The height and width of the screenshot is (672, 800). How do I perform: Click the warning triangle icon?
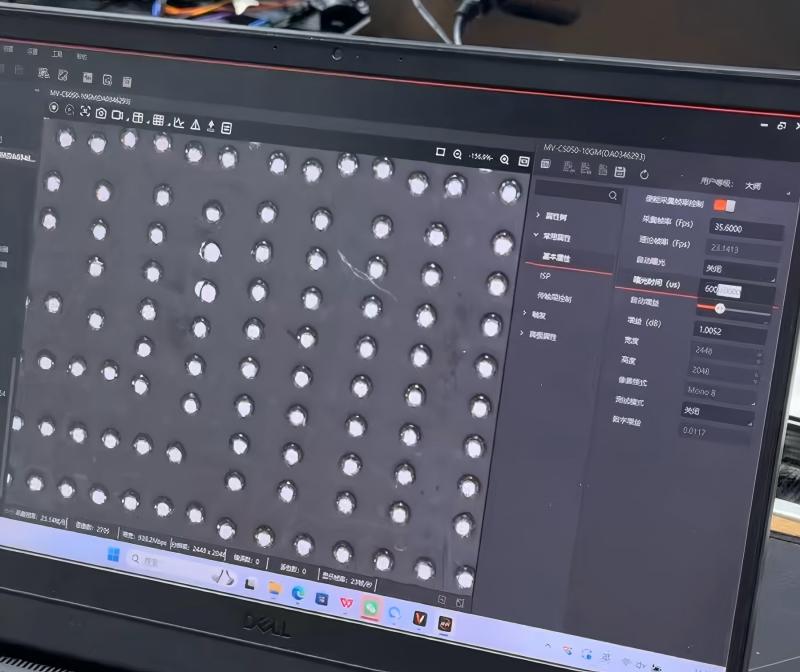point(196,125)
